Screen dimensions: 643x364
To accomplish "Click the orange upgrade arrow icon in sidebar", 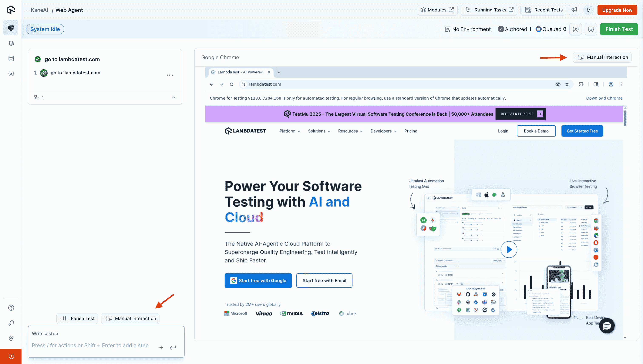I will 11,356.
